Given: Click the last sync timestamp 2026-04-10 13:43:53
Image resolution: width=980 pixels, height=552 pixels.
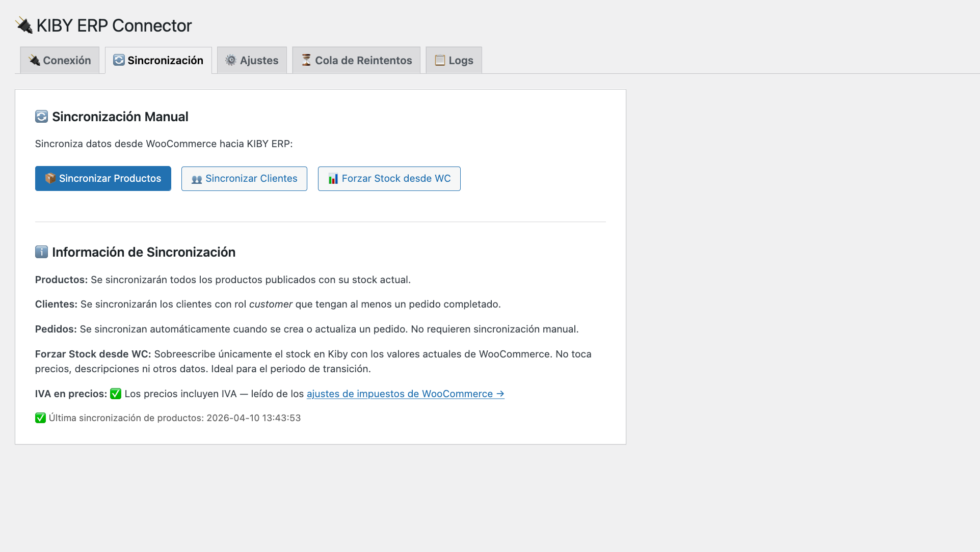Looking at the screenshot, I should (x=253, y=418).
